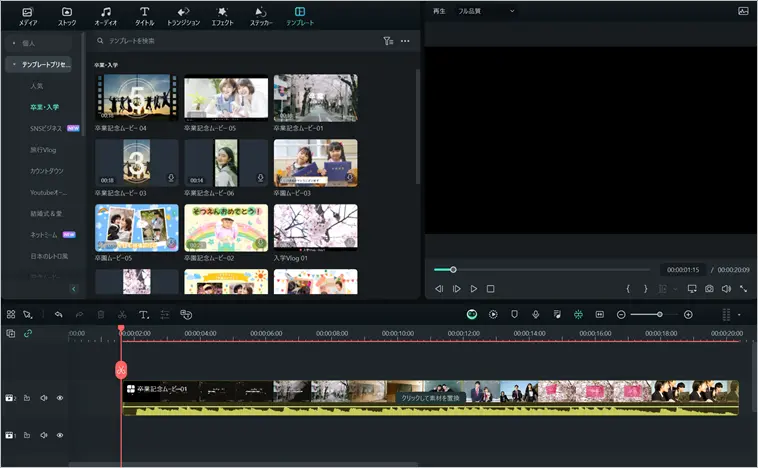Collapse the テンプレートプリセット category

tap(39, 64)
